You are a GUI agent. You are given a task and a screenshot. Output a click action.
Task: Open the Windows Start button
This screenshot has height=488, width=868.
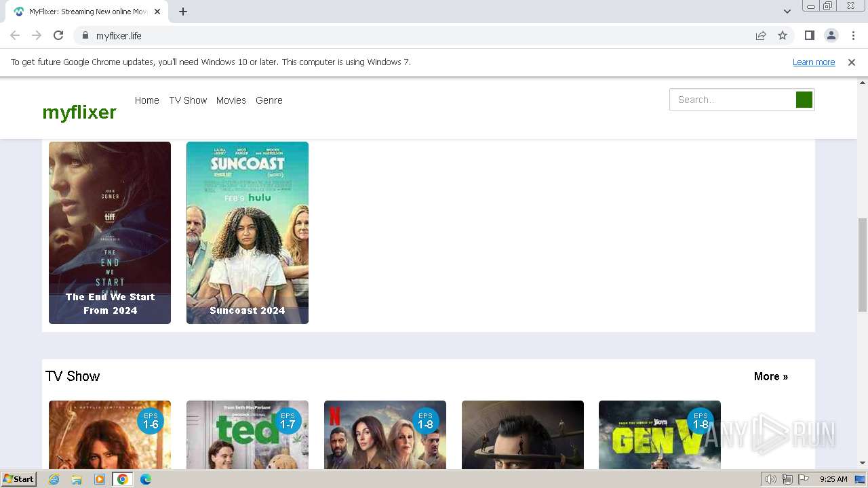[18, 479]
